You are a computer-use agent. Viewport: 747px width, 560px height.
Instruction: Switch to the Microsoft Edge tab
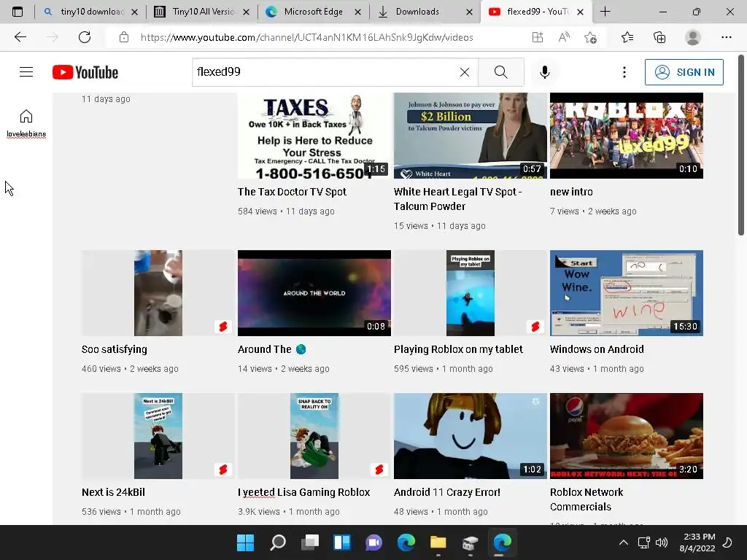[313, 12]
